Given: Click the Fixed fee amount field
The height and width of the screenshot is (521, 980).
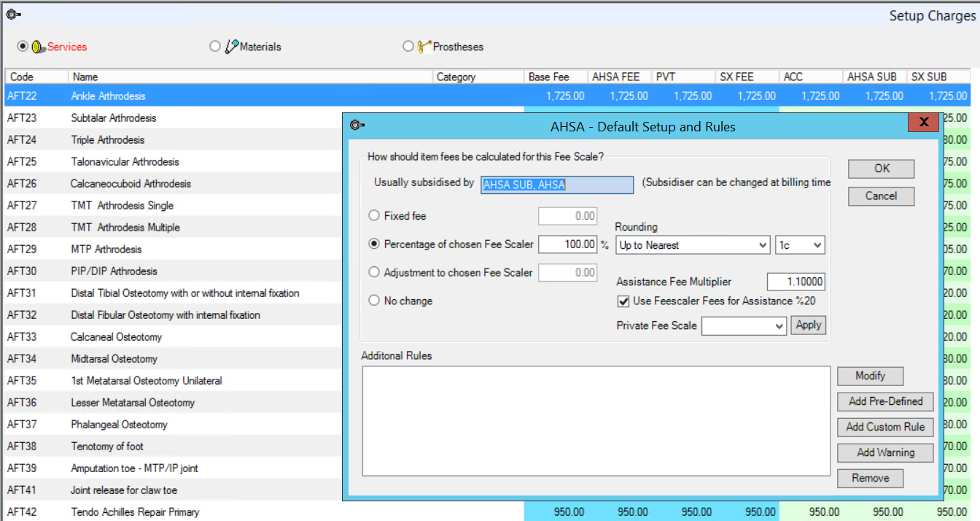Looking at the screenshot, I should pyautogui.click(x=568, y=216).
